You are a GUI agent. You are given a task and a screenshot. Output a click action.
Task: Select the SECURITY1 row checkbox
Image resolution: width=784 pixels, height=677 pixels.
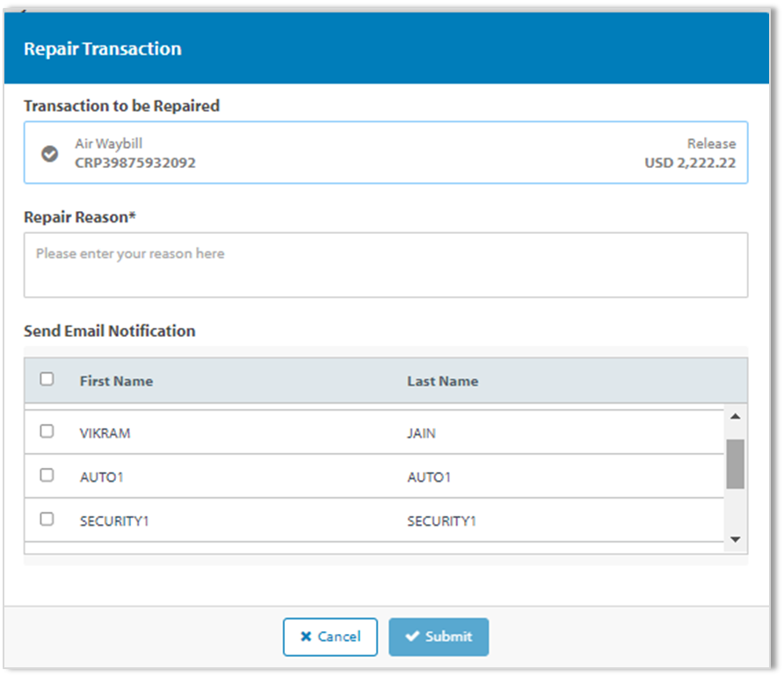click(x=47, y=520)
